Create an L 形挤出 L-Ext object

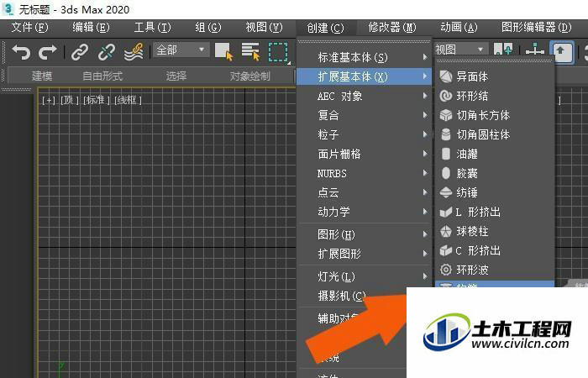pos(494,212)
